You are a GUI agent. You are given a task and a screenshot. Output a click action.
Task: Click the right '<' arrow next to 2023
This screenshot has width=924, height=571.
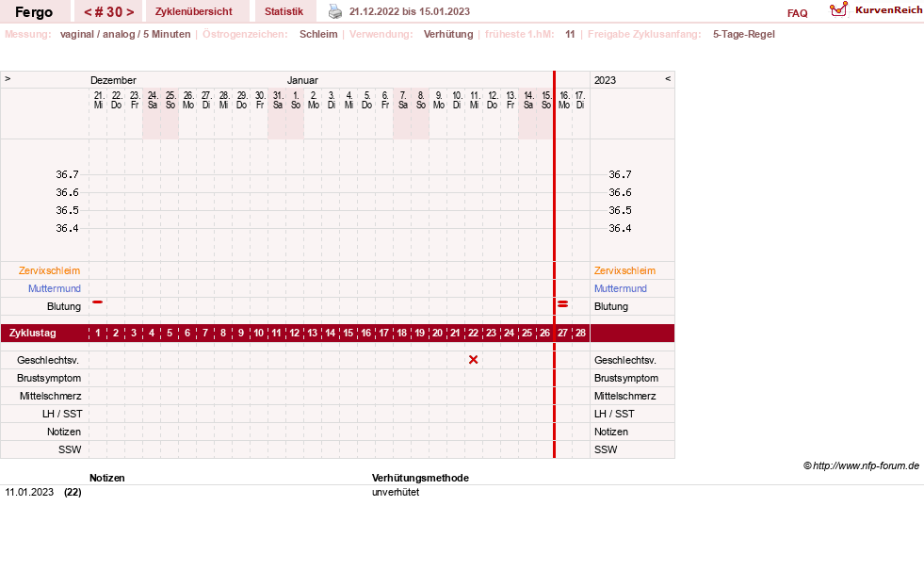[x=668, y=78]
